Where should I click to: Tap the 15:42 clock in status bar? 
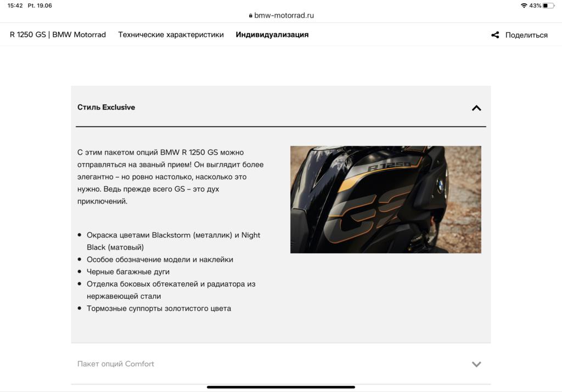15,5
